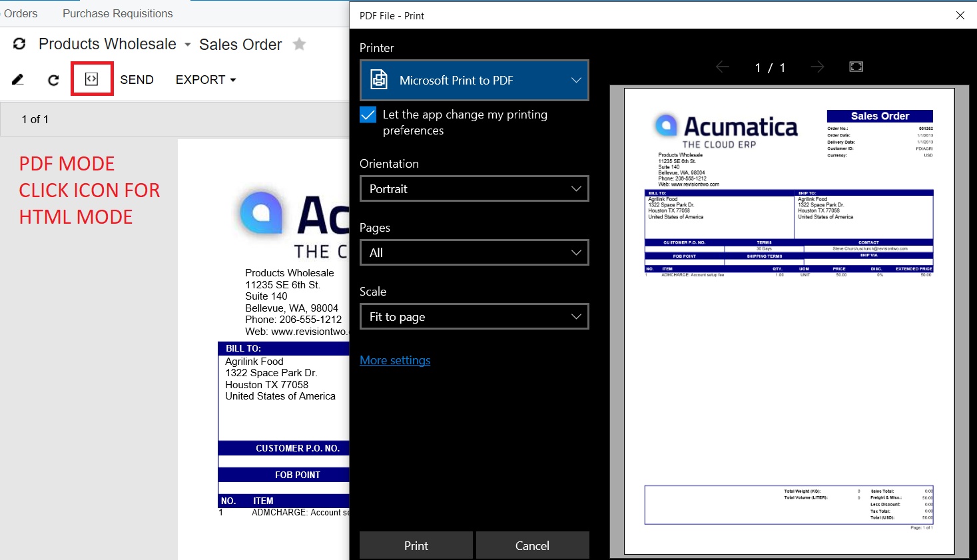Click the pencil edit report icon
The height and width of the screenshot is (560, 977).
pyautogui.click(x=18, y=80)
